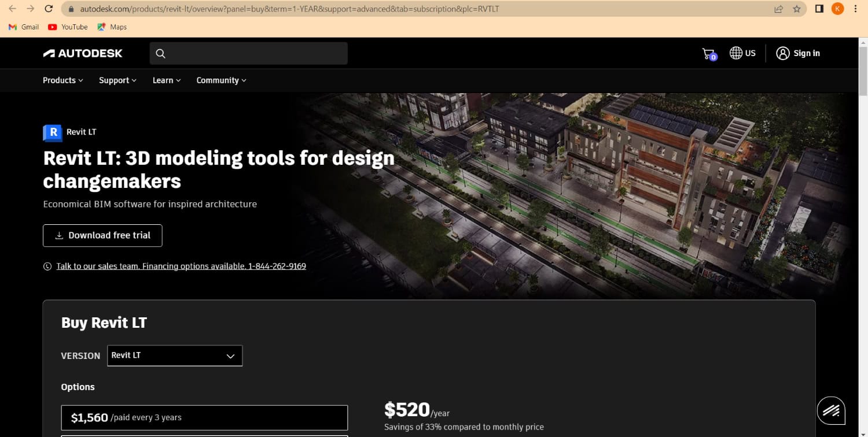Click the Autodesk logo
Screen dimensions: 868x437
(x=83, y=53)
